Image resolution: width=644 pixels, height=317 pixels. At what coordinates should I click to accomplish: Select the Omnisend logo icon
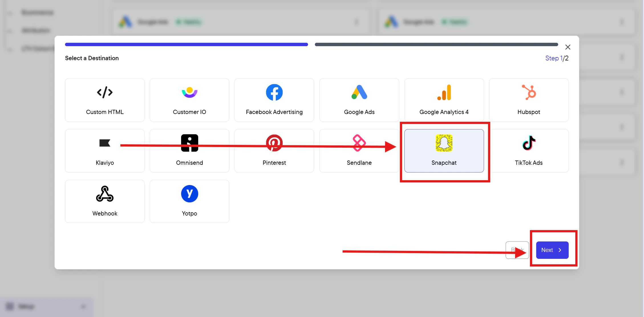click(189, 143)
